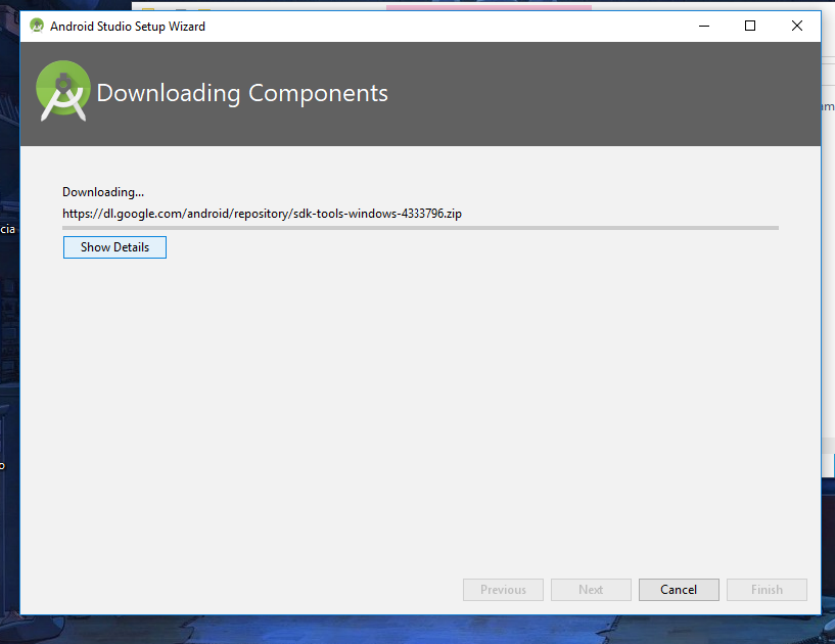Click the Downloading Components heading
Screen dimensions: 835x644
point(242,93)
